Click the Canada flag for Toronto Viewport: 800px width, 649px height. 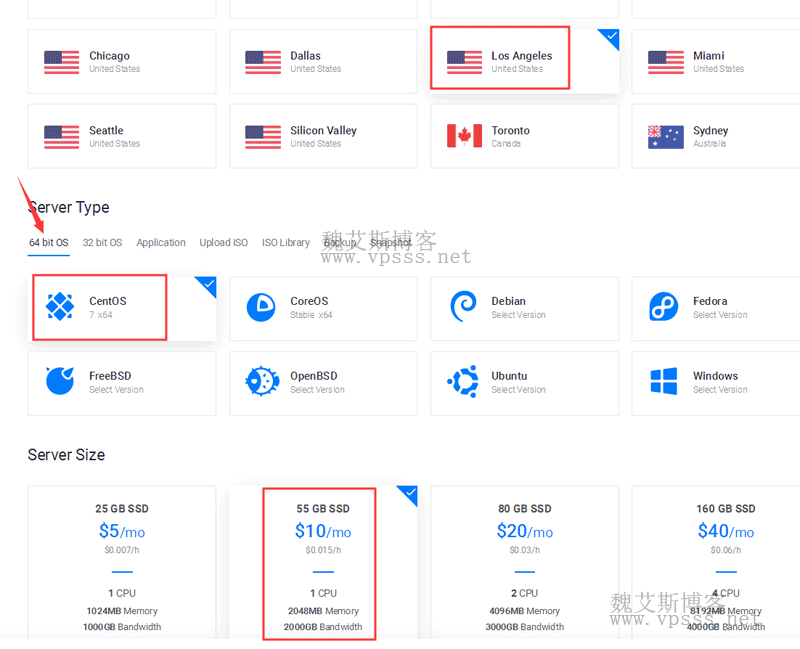(x=464, y=136)
